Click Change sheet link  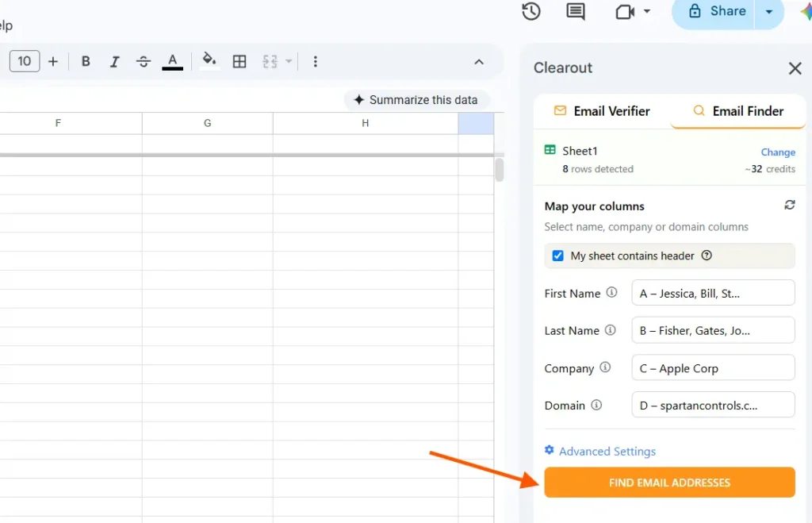coord(778,152)
